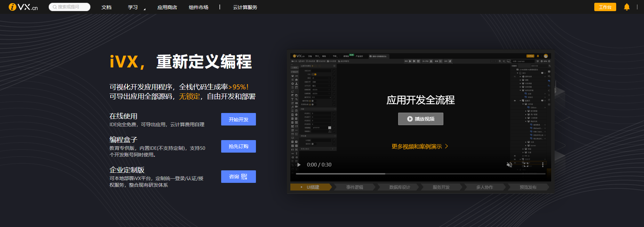The image size is (644, 227).
Task: Click the 抢先订购 button
Action: click(239, 146)
